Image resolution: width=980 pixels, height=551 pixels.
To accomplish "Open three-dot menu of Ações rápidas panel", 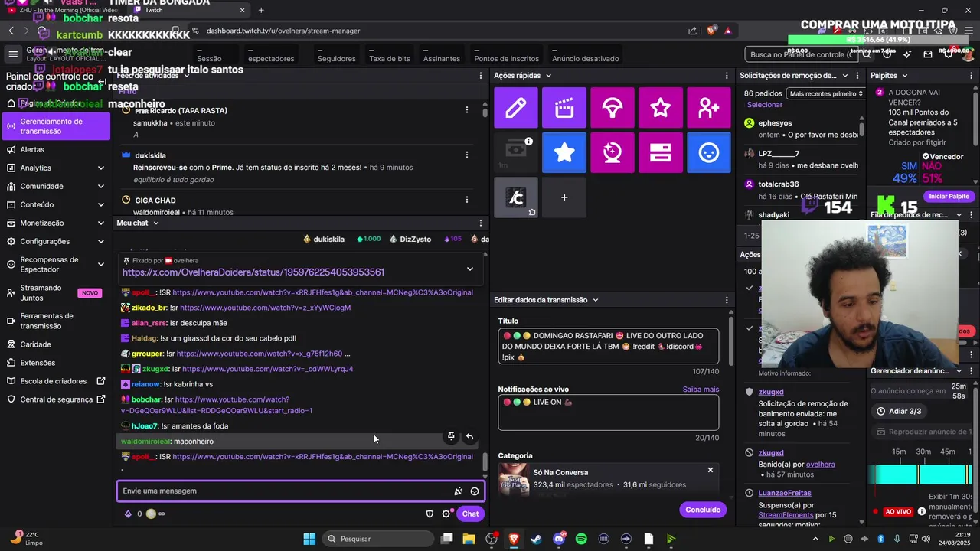I will point(727,76).
